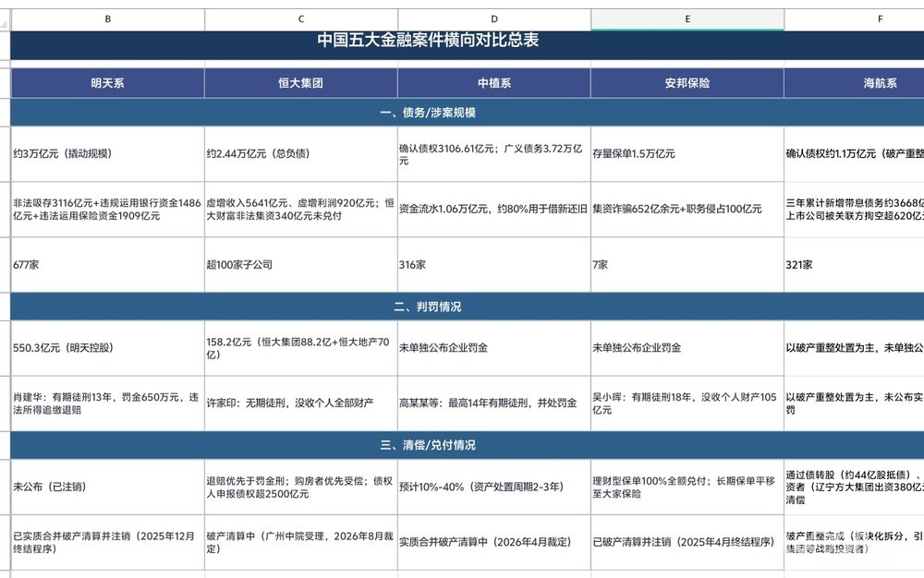924x578 pixels.
Task: Select cell 吴小晖：有期徒刑18年
Action: (x=687, y=403)
